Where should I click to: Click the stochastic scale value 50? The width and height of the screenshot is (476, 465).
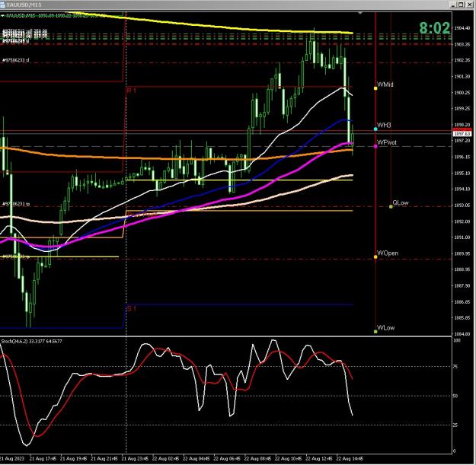tap(455, 396)
